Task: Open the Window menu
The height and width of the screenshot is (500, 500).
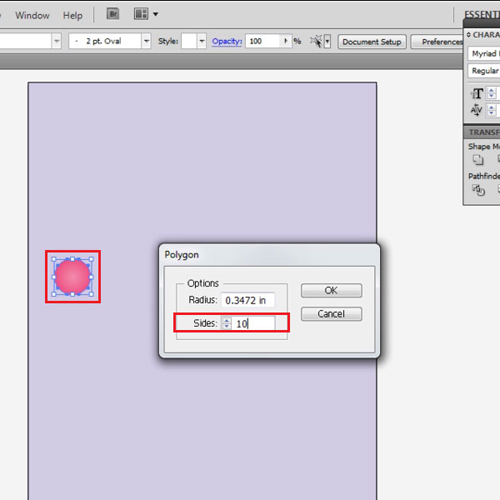Action: coord(32,15)
